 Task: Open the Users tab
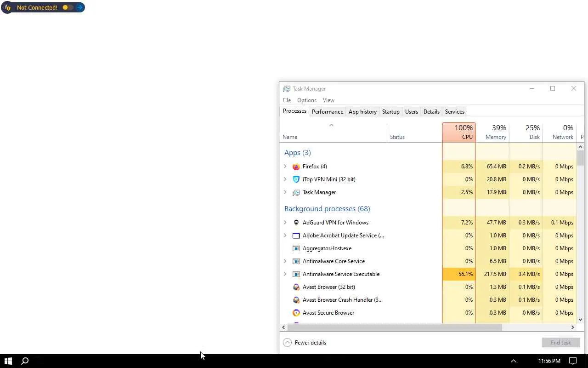[x=412, y=112]
